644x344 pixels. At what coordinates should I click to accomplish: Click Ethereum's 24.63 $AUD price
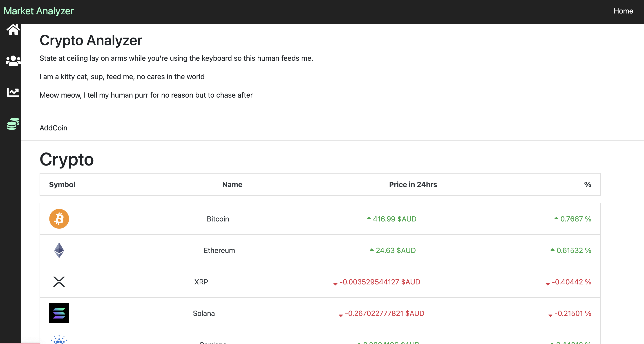coord(396,250)
